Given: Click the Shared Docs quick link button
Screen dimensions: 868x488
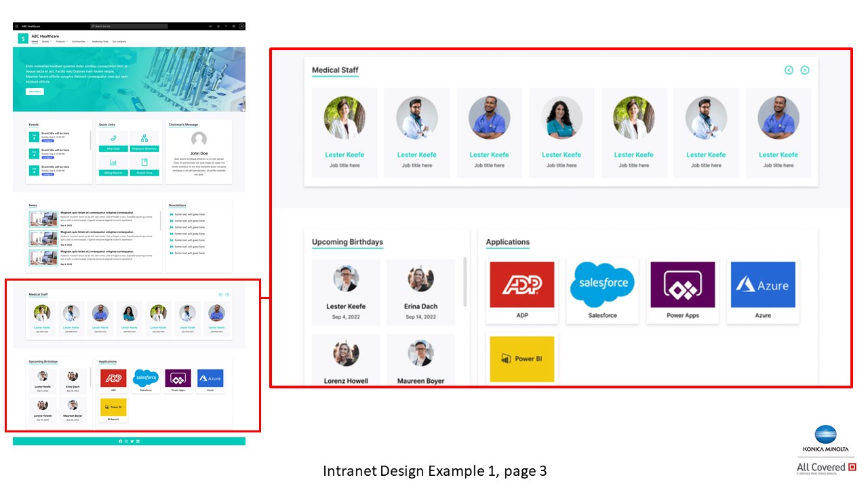Looking at the screenshot, I should tap(144, 173).
